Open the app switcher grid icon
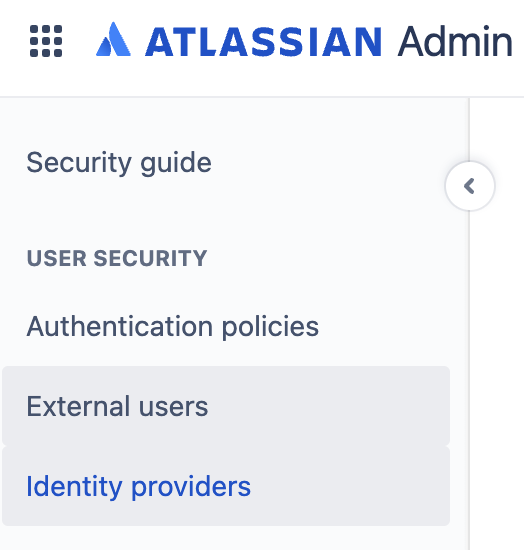 coord(46,41)
